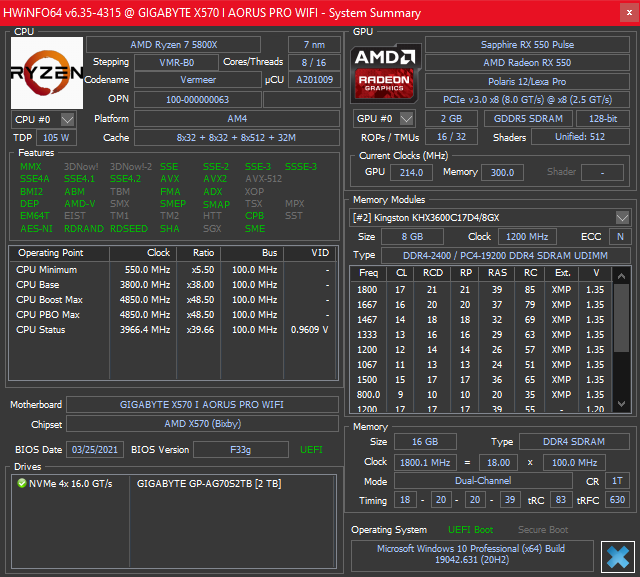Image resolution: width=640 pixels, height=577 pixels.
Task: Click the F33g BIOS version field
Action: coord(240,450)
